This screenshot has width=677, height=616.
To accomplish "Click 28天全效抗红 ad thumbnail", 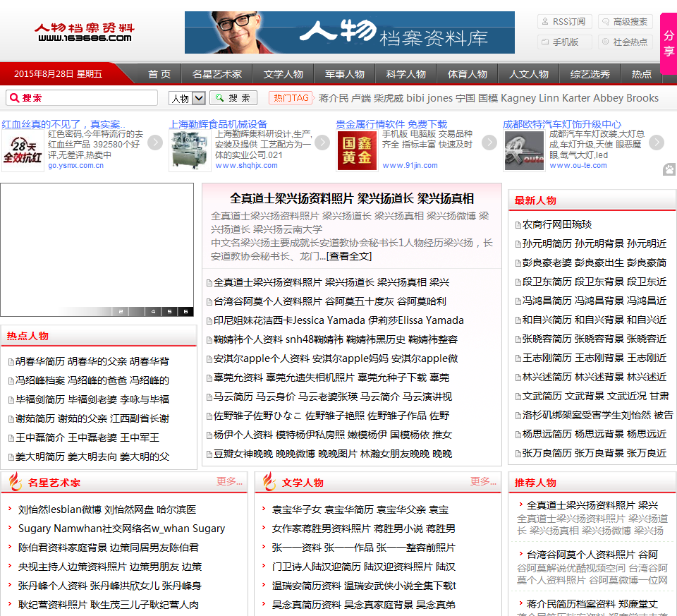I will click(23, 151).
